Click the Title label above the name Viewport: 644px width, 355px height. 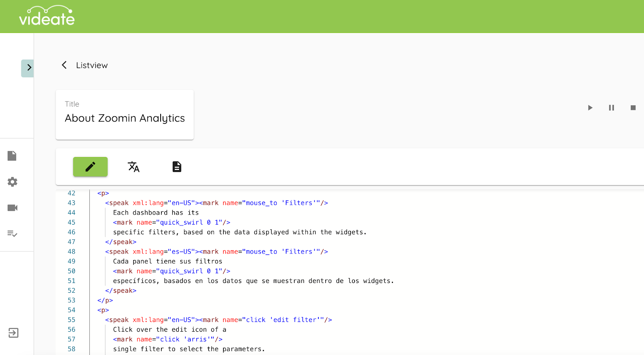pyautogui.click(x=72, y=104)
